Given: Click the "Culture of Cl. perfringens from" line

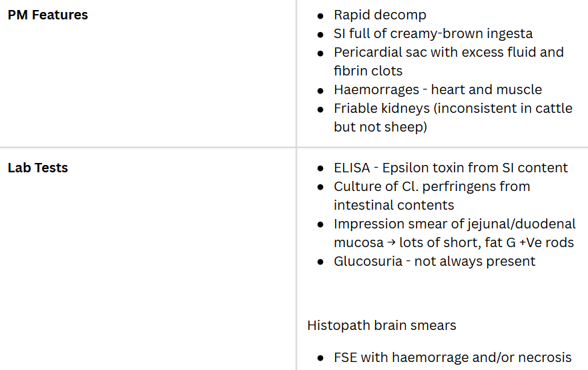Looking at the screenshot, I should click(x=432, y=186).
